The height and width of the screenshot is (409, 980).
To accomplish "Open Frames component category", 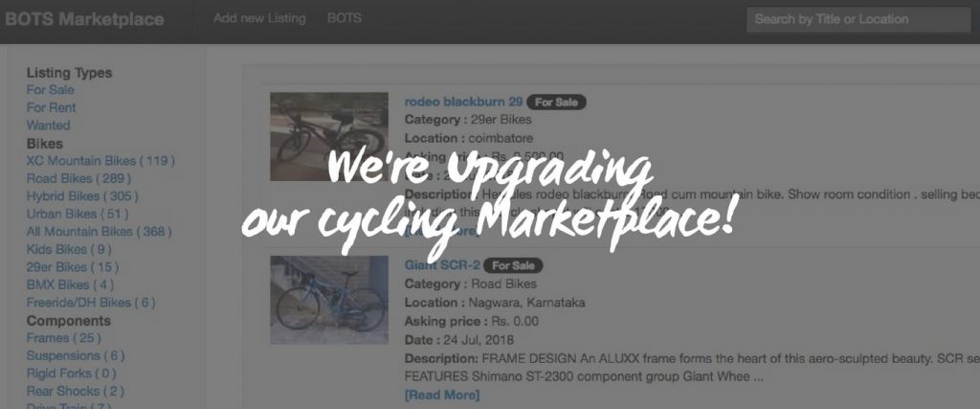I will coord(64,338).
